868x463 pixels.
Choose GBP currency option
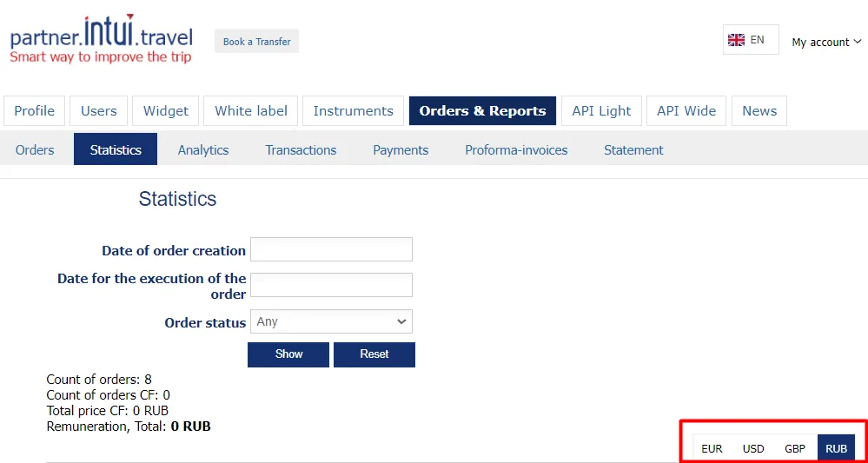pyautogui.click(x=795, y=448)
